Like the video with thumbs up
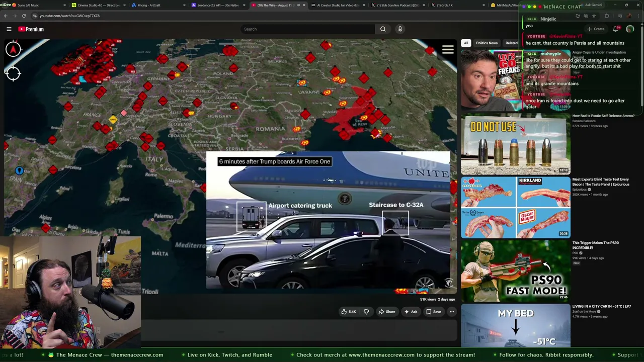 tap(349, 312)
